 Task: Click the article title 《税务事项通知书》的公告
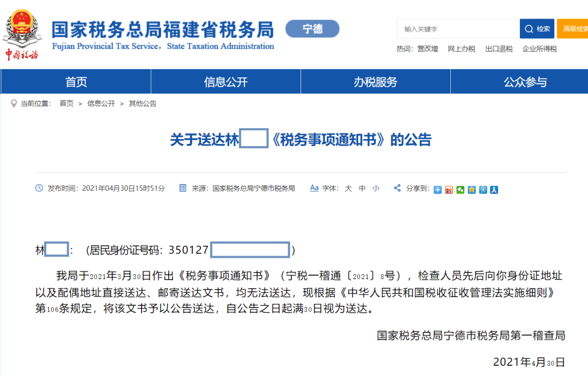[351, 140]
